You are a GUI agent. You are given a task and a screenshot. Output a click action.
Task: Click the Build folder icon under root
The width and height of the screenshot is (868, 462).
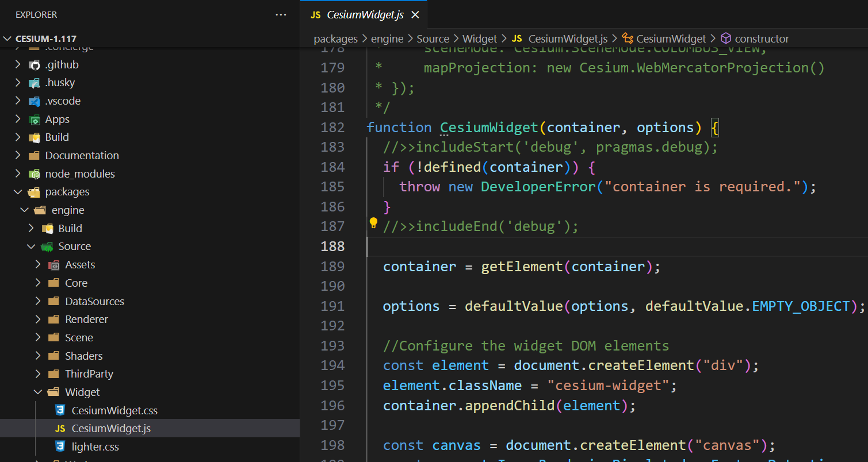coord(35,137)
